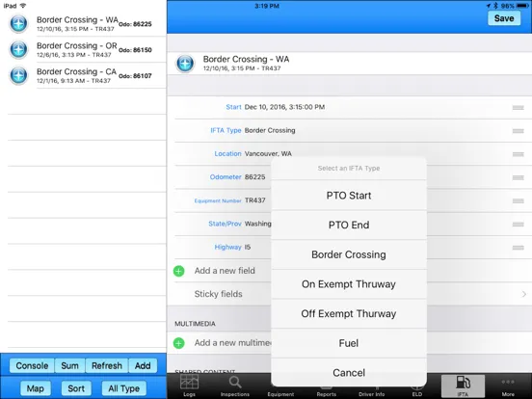Click the detail header globe icon
532x399 pixels.
click(185, 63)
